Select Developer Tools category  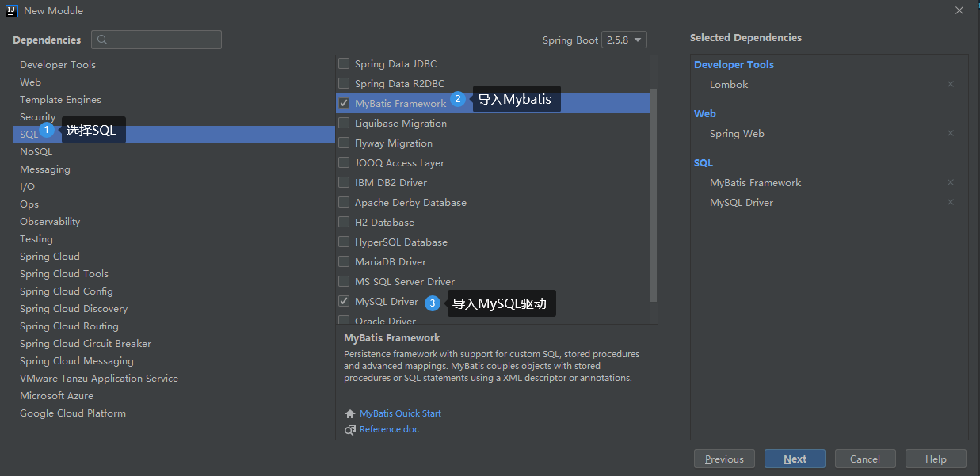point(174,65)
